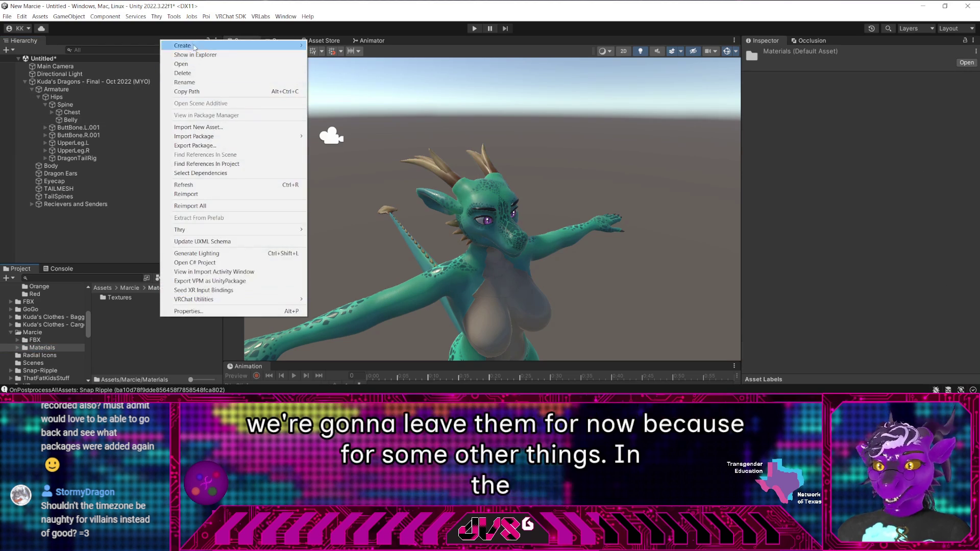980x551 pixels.
Task: Enable the 2D scene view mode
Action: (623, 51)
